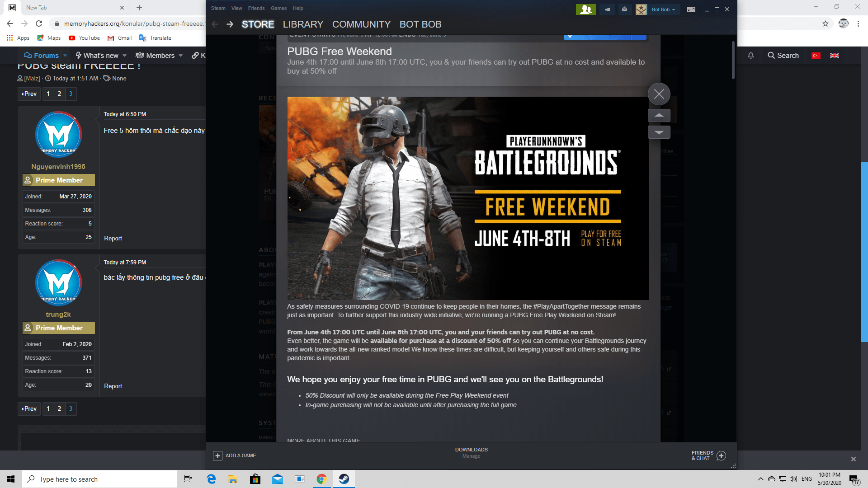Click the Steam window vertical scrollbar

pos(733,60)
